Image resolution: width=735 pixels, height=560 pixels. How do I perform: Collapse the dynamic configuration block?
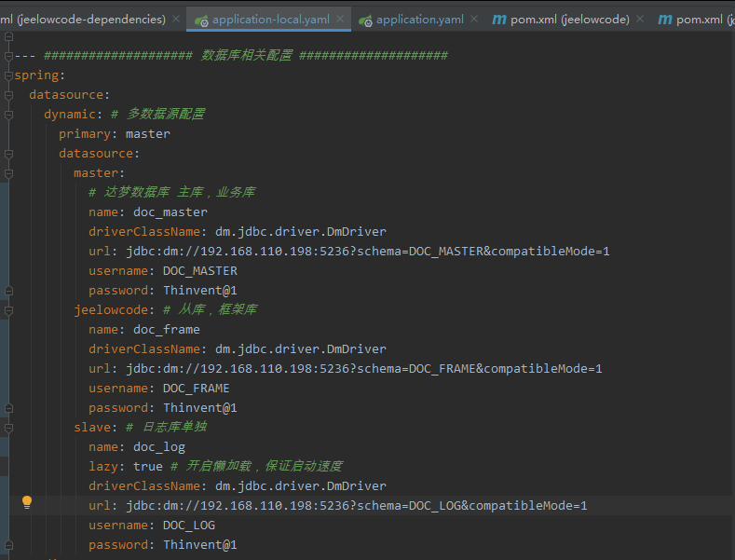pyautogui.click(x=8, y=114)
